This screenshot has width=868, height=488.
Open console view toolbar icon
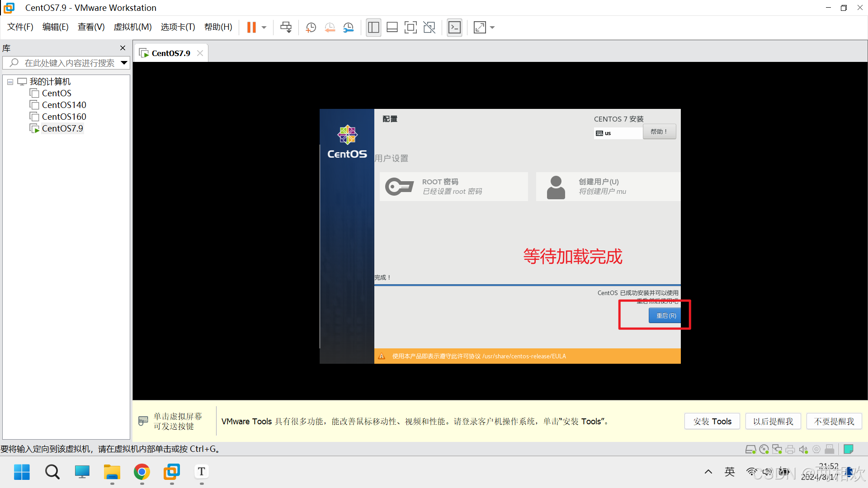454,28
